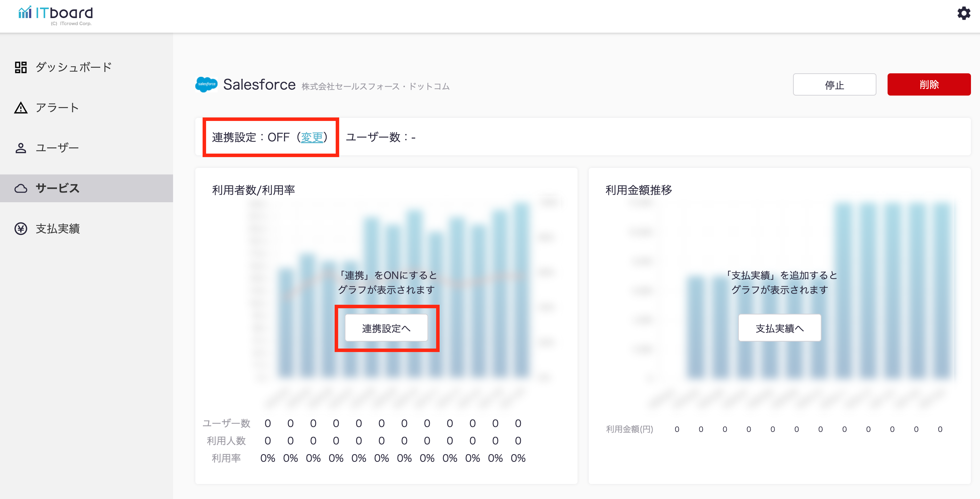Click the 利用金額推移 chart title

coord(638,190)
